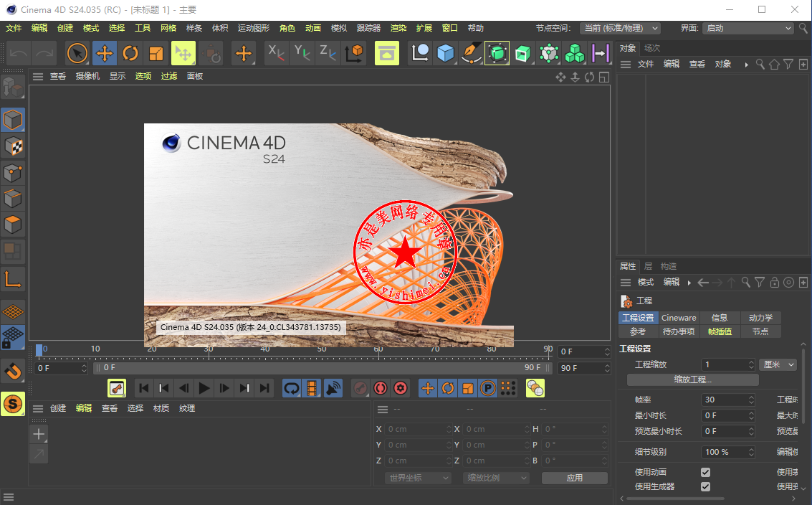
Task: Toggle the 使用动画 checkbox
Action: point(705,472)
